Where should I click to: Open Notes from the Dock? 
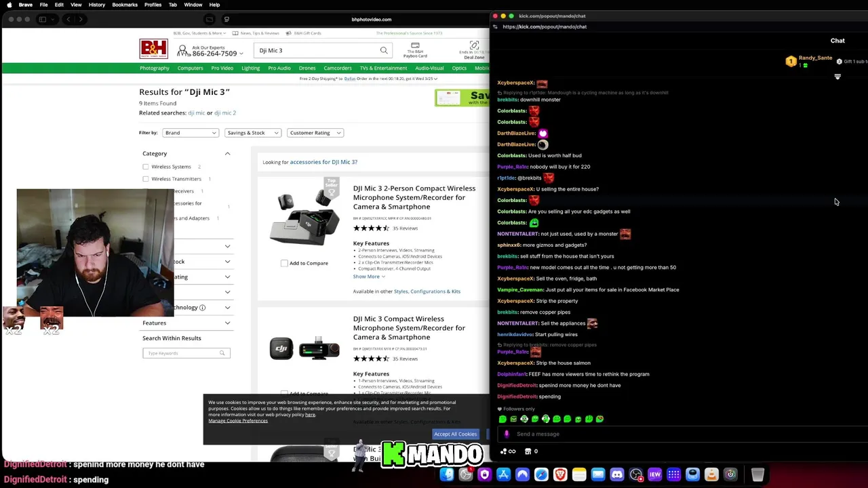pos(578,474)
